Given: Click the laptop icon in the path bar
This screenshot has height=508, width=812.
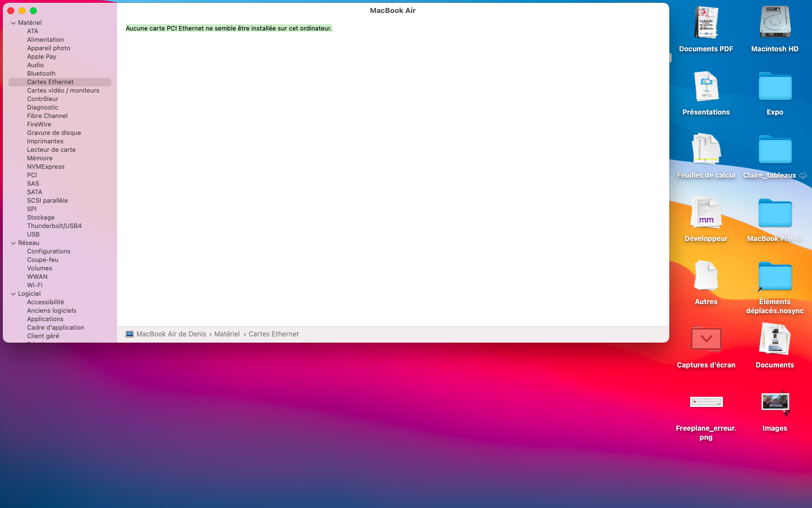Looking at the screenshot, I should click(130, 334).
